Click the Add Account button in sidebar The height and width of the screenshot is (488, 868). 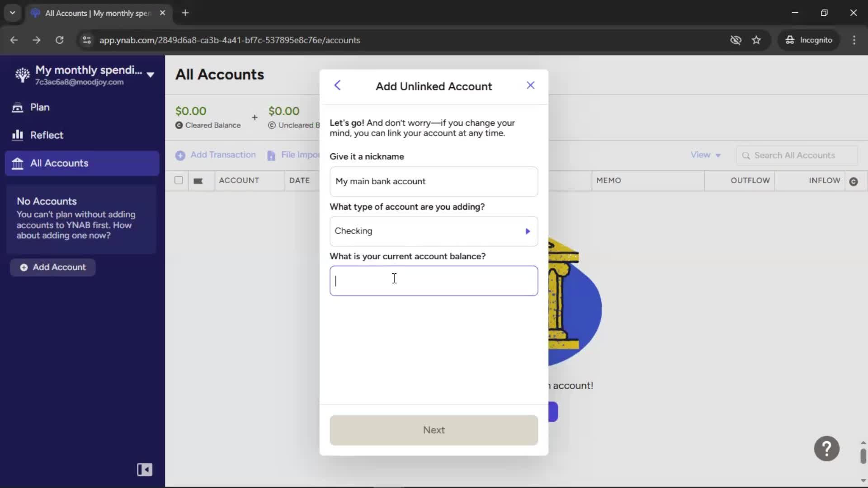pyautogui.click(x=53, y=267)
